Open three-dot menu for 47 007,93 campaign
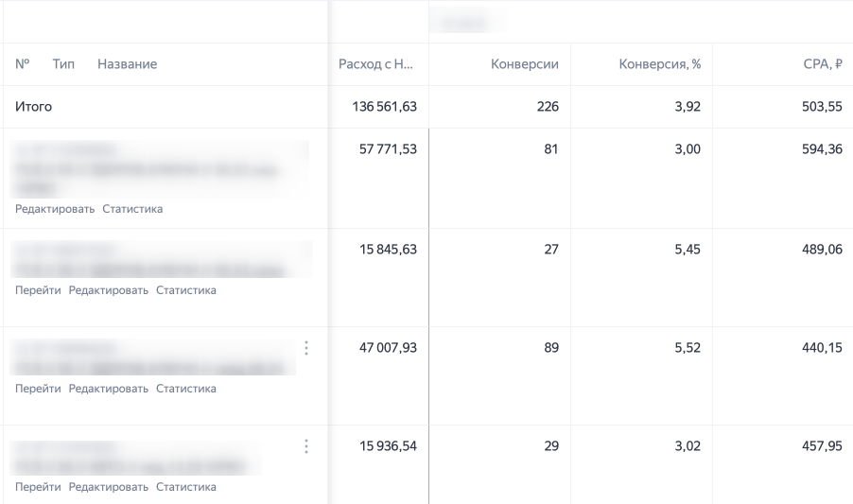Viewport: 853px width, 504px height. pyautogui.click(x=306, y=348)
